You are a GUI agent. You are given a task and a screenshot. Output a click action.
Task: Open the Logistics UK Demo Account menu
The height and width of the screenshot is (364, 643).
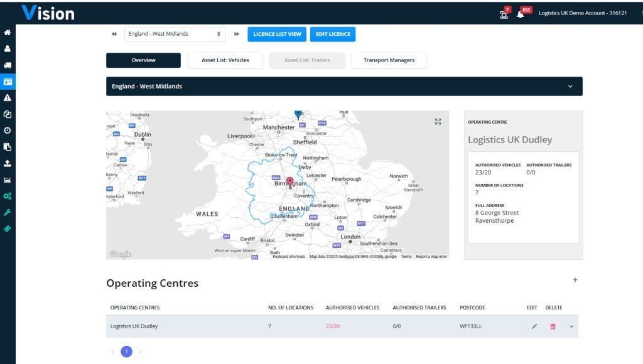[582, 13]
